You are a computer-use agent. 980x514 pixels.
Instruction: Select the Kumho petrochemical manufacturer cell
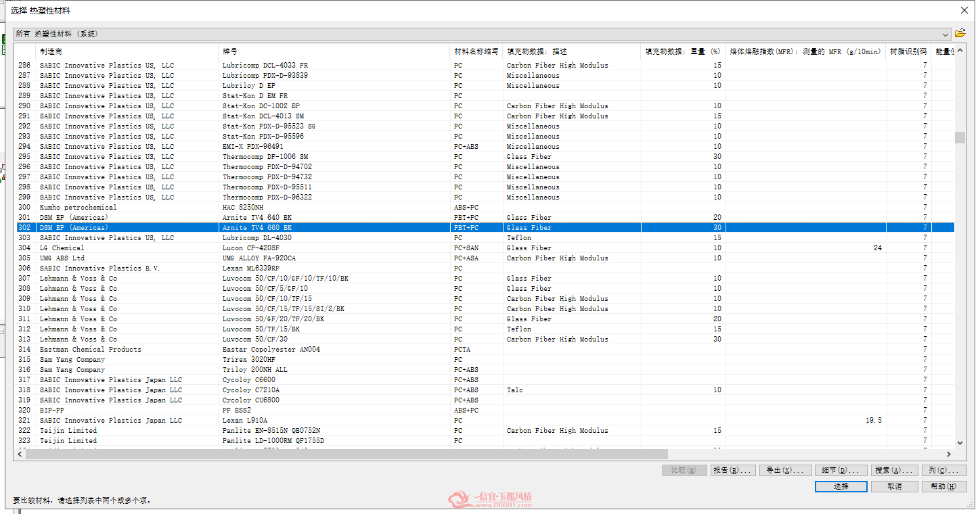[78, 207]
